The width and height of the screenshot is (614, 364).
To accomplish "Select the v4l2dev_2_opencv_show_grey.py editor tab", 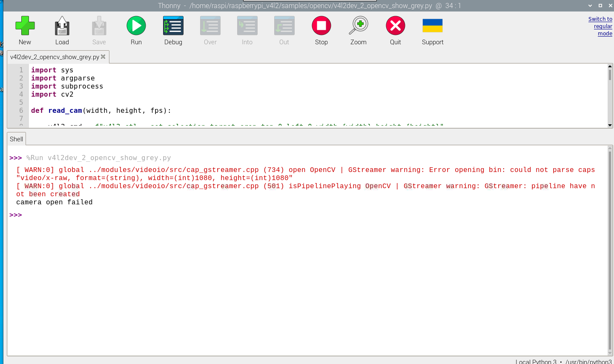I will coord(55,57).
